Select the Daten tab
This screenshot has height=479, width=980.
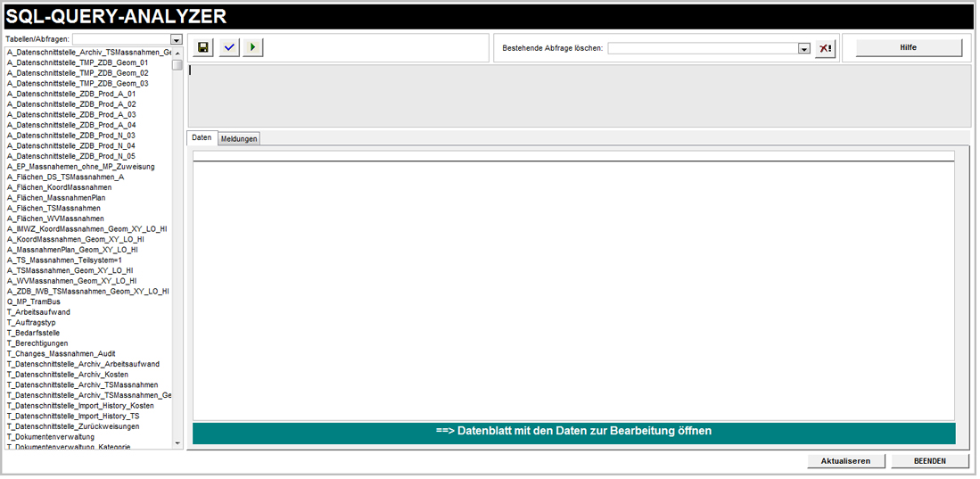[x=202, y=138]
